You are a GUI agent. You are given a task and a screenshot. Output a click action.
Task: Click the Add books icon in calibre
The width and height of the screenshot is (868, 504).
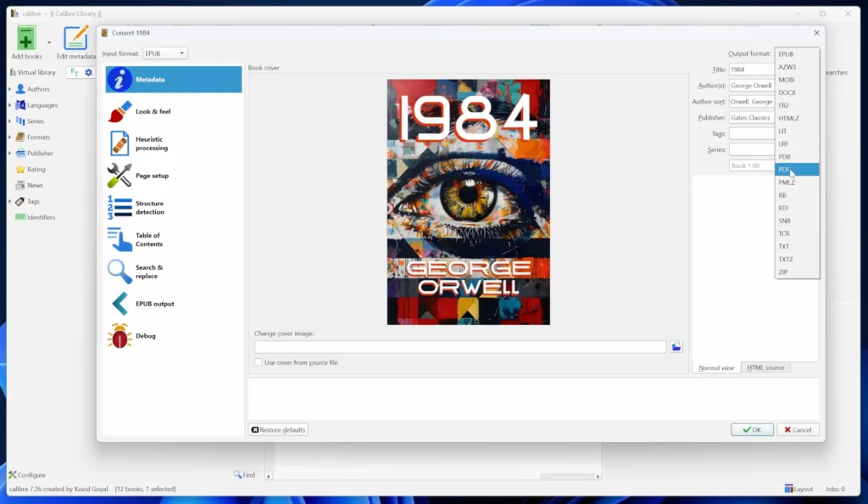coord(25,38)
